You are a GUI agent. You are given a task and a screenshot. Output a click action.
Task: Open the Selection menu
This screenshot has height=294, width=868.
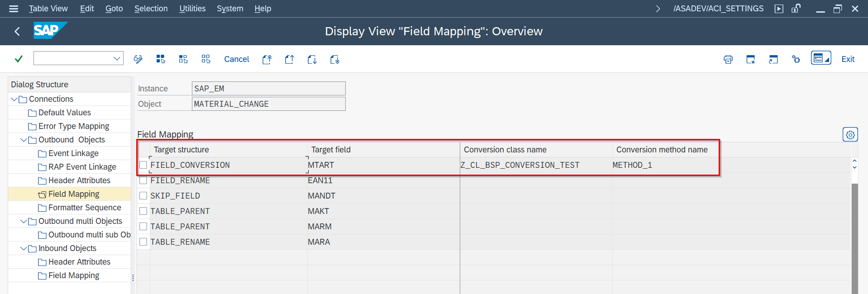coord(151,9)
